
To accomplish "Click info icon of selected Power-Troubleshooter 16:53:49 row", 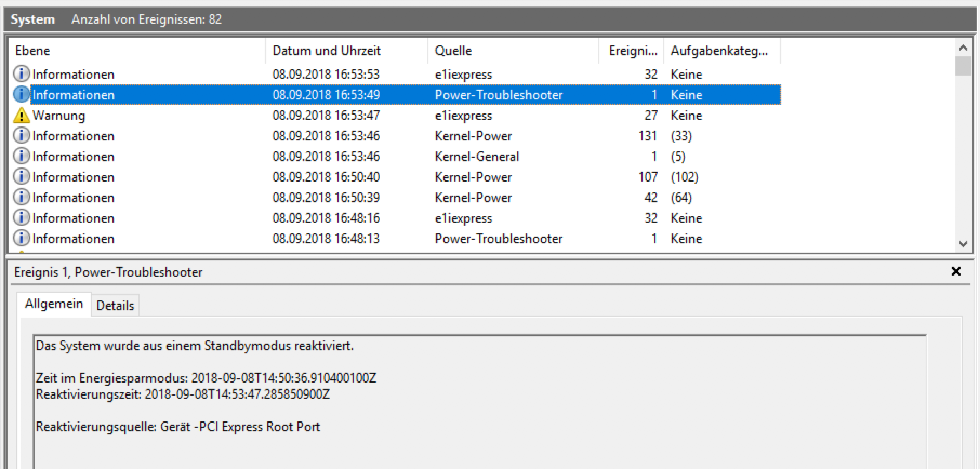I will 21,95.
